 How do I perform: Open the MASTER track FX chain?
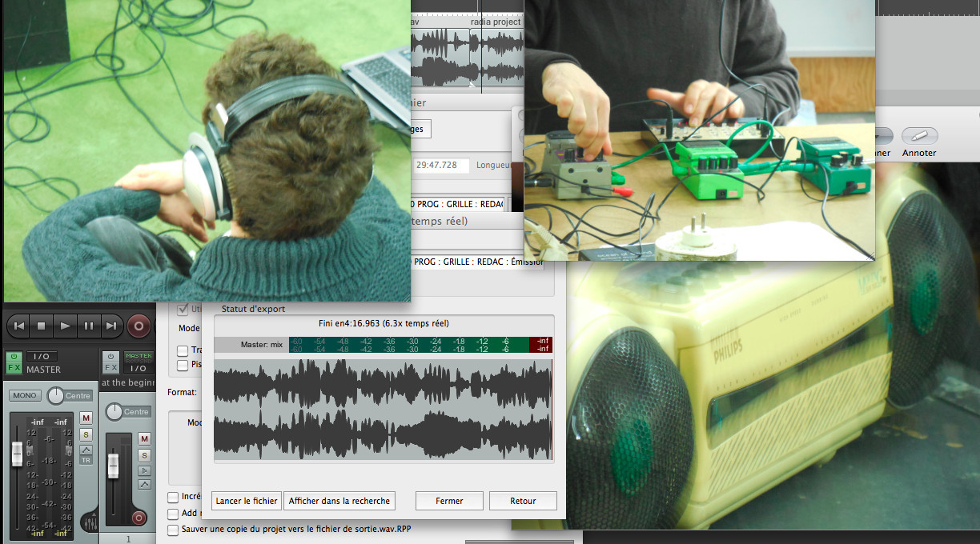[x=14, y=369]
